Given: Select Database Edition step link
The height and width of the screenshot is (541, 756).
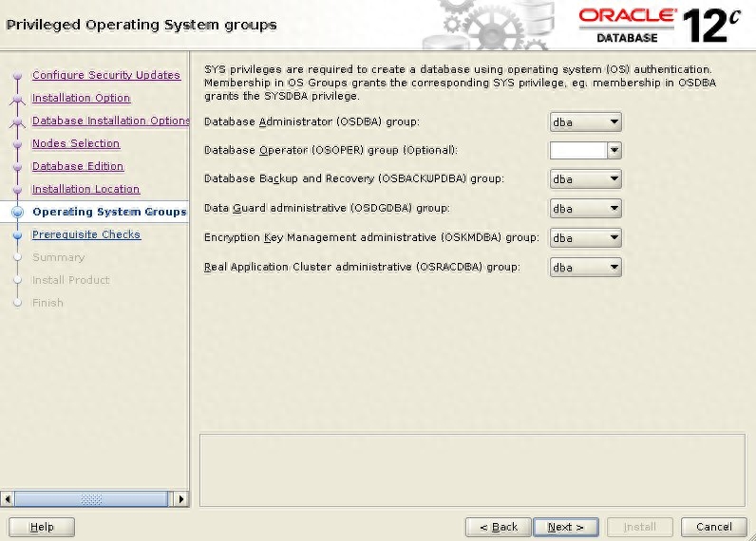Looking at the screenshot, I should tap(78, 166).
